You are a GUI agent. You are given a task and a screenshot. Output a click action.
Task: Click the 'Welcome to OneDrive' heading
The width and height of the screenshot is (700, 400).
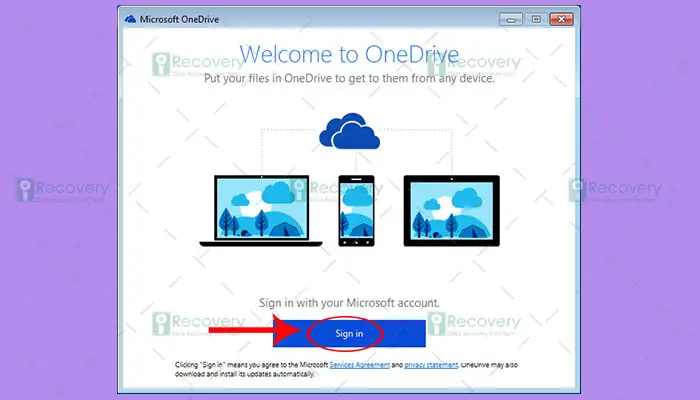[349, 54]
